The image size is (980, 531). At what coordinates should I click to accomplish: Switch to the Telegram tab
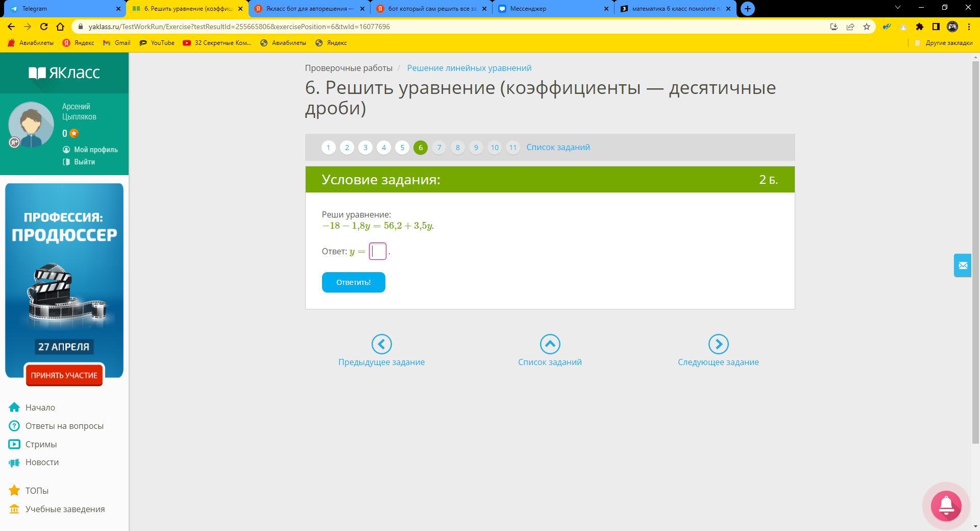63,9
